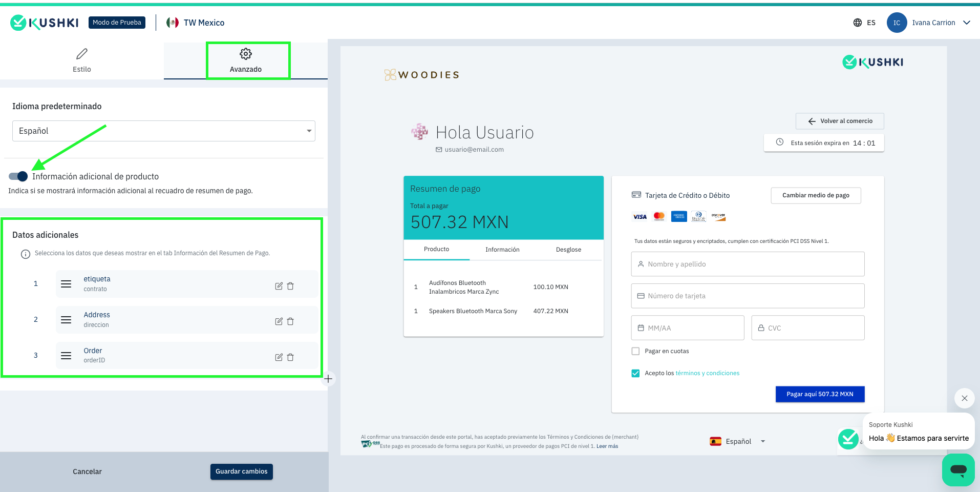The width and height of the screenshot is (980, 492).
Task: Toggle Información adicional de producto switch
Action: [x=18, y=176]
